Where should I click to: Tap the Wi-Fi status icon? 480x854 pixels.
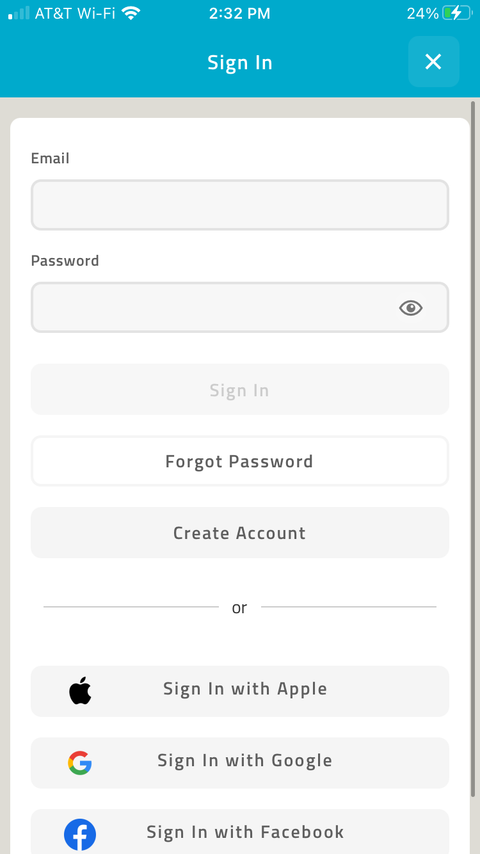pyautogui.click(x=131, y=13)
